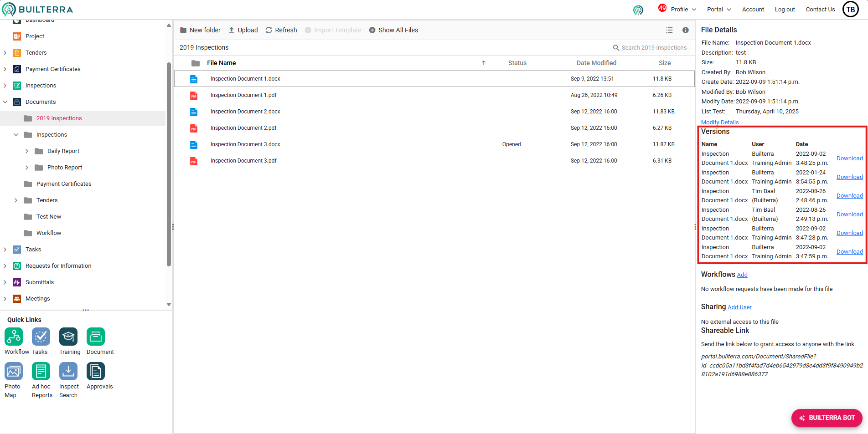This screenshot has height=434, width=868.
Task: Click the shareable link URL text
Action: (782, 365)
